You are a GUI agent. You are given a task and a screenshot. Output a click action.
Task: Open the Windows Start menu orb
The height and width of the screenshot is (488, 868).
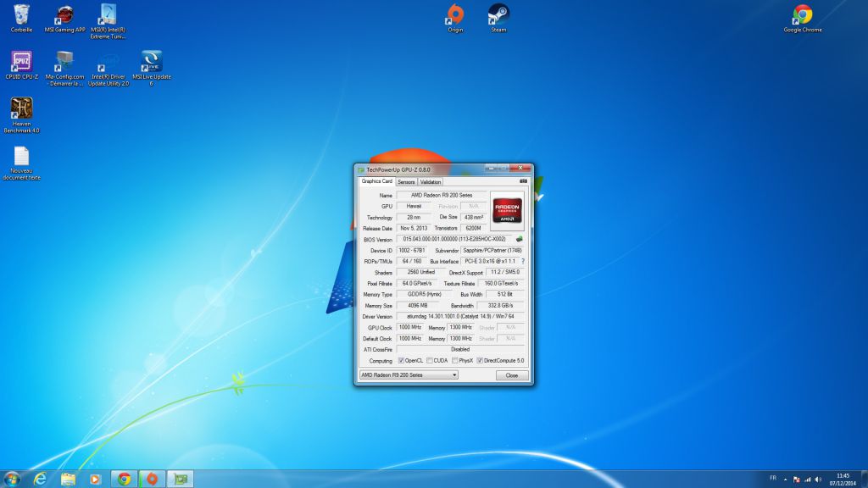[x=12, y=479]
